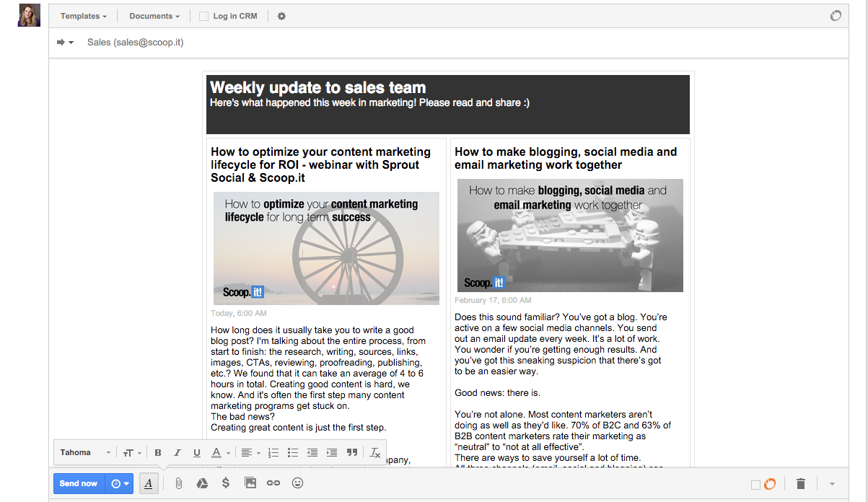
Task: Click the line 'Creating great content is just the first step.'
Action: tap(299, 428)
